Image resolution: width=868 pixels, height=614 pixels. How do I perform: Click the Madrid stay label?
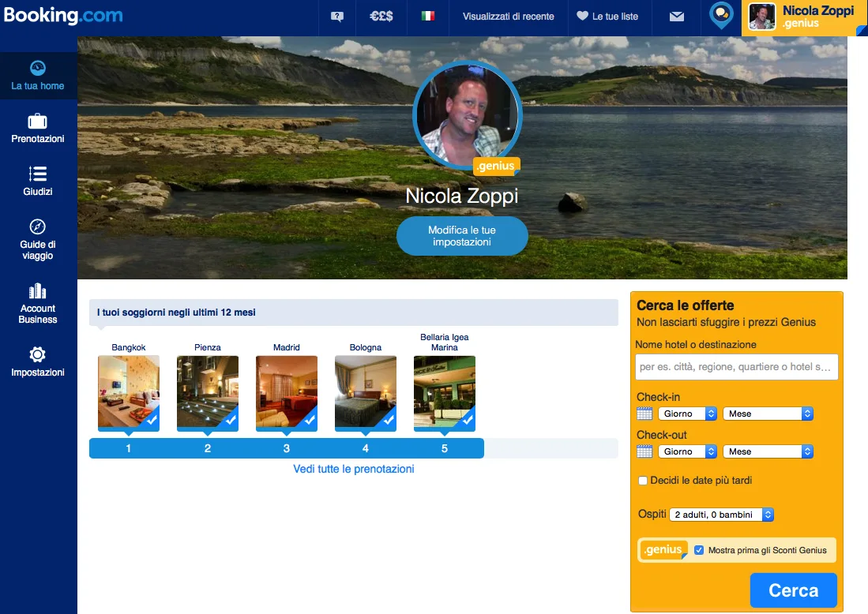click(x=286, y=347)
